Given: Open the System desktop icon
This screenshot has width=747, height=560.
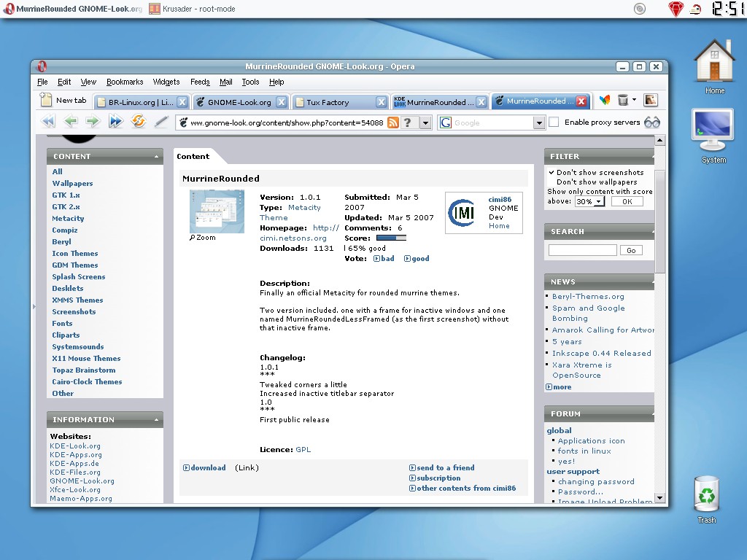Looking at the screenshot, I should click(x=713, y=136).
